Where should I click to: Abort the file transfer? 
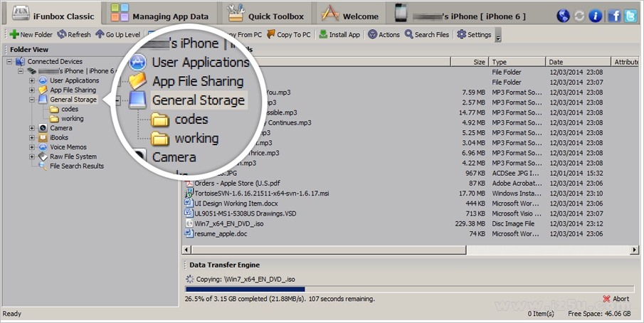coord(616,299)
